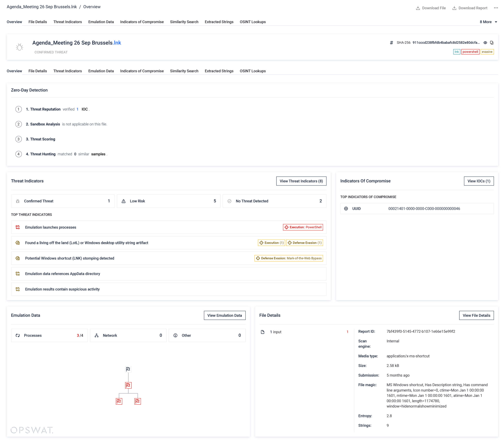Select bottom-left red flag process node
Image resolution: width=504 pixels, height=444 pixels.
pyautogui.click(x=119, y=401)
